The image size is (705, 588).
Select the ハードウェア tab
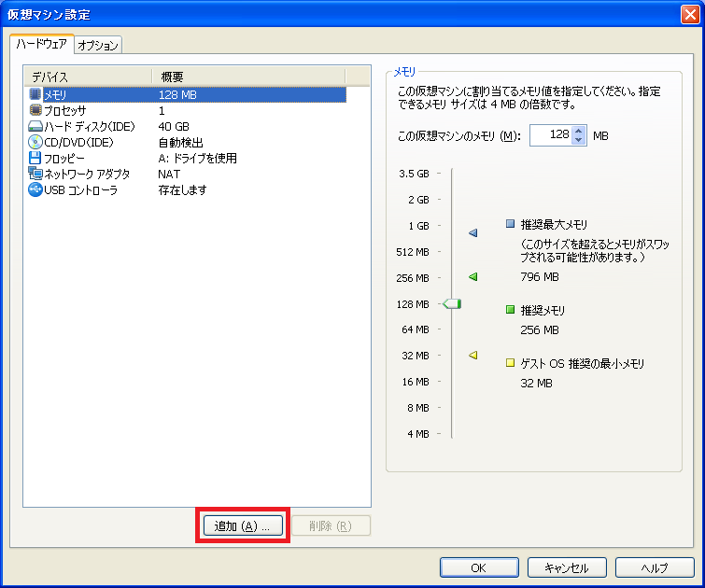pyautogui.click(x=42, y=44)
